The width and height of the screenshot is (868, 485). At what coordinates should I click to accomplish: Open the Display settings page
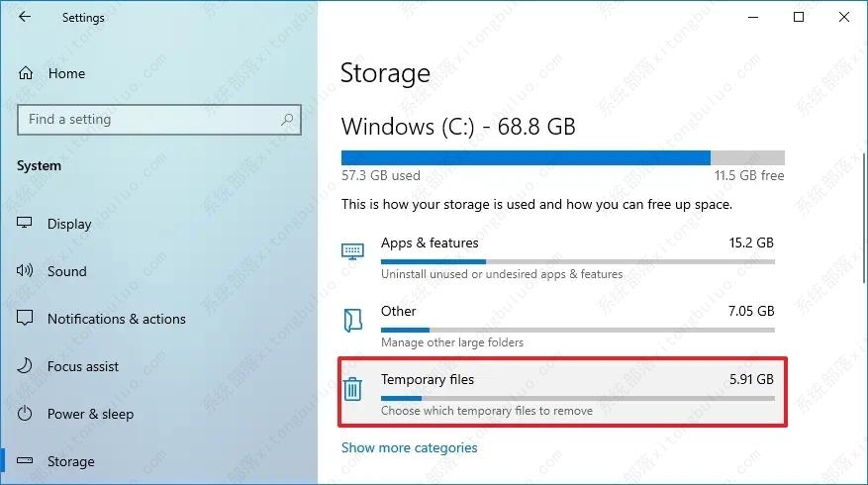click(69, 224)
